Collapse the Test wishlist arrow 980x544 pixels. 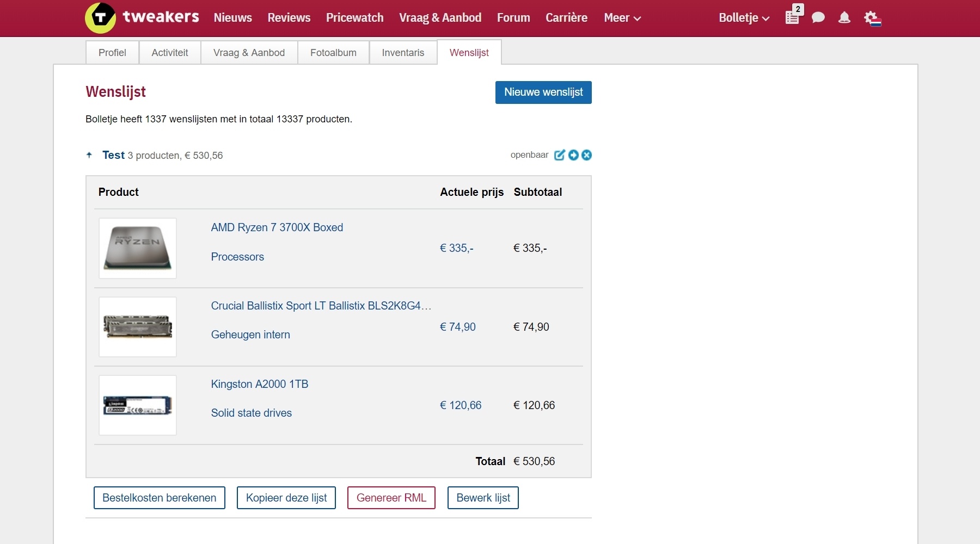coord(89,155)
